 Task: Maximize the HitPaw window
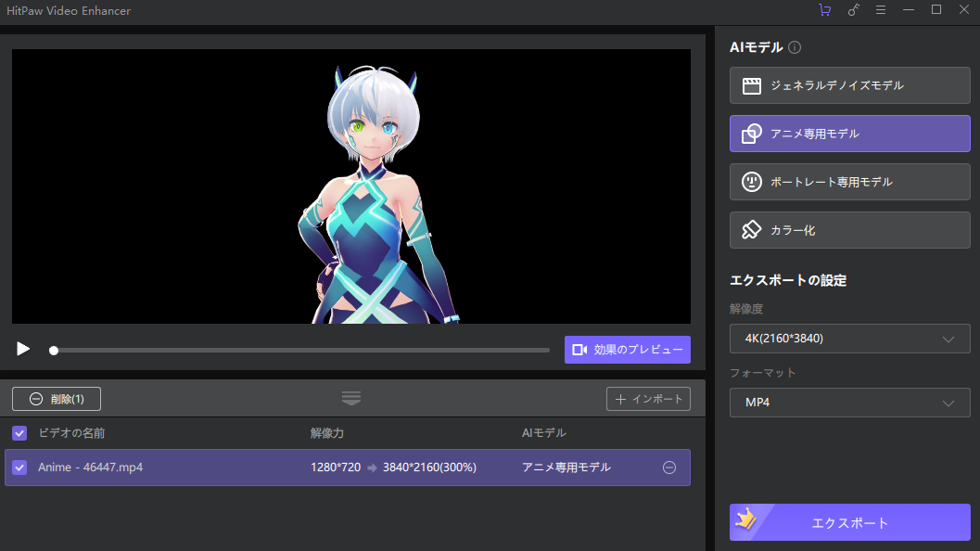coord(936,10)
